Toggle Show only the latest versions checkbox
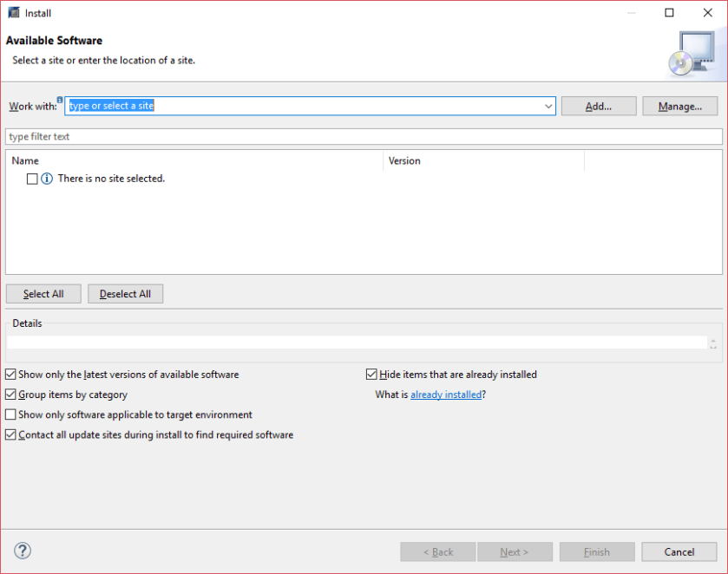Screen dimensions: 728x574 click(x=10, y=375)
